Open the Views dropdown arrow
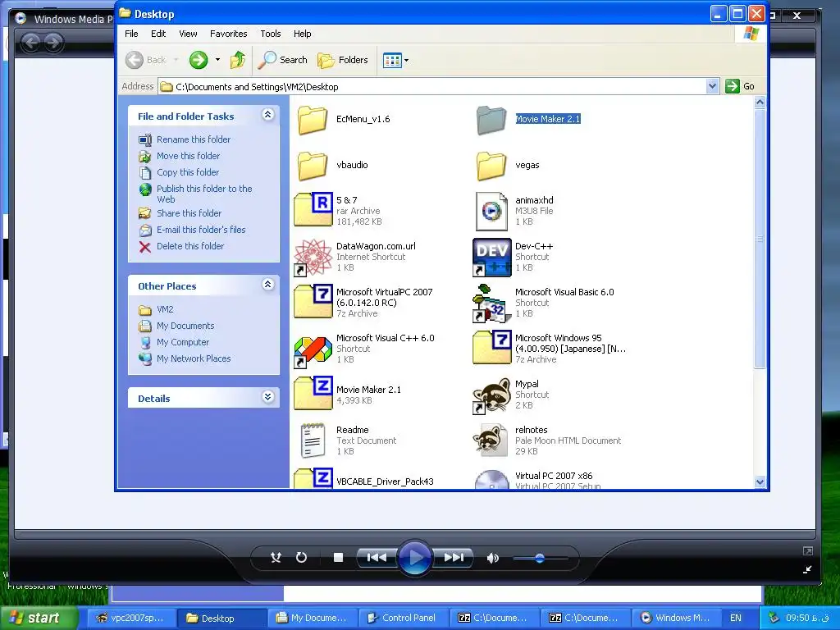Viewport: 840px width, 630px height. pos(406,61)
